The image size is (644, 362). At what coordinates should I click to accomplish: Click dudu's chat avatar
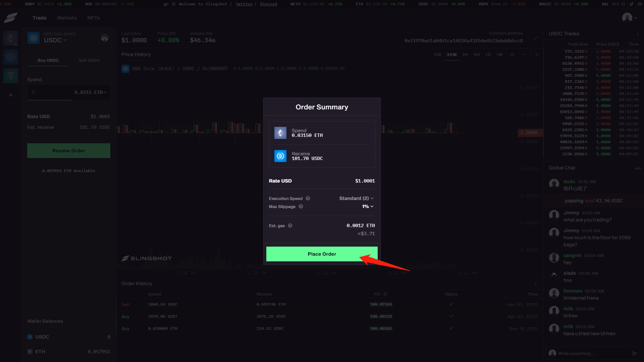pos(554,184)
